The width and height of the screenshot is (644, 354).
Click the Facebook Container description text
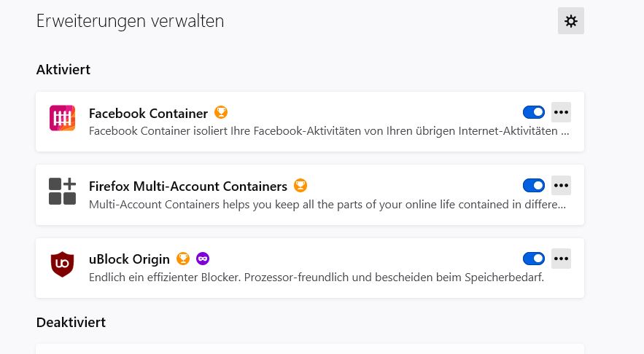point(328,132)
